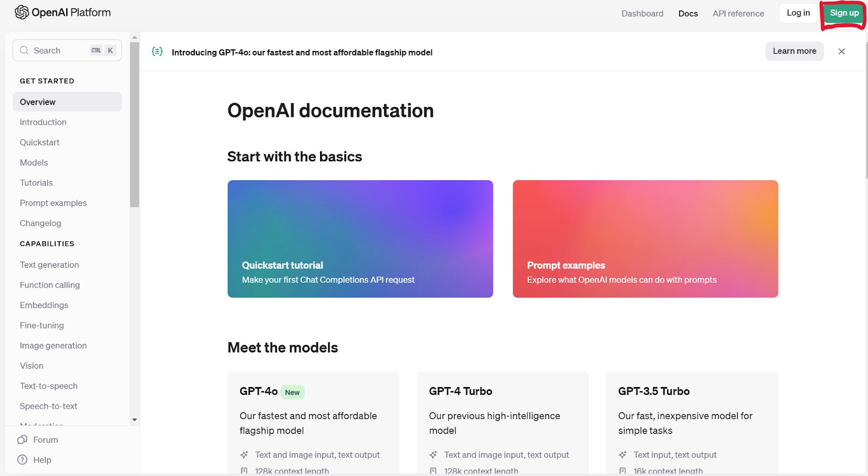This screenshot has height=476, width=868.
Task: Click the search magnifier icon
Action: coord(24,50)
